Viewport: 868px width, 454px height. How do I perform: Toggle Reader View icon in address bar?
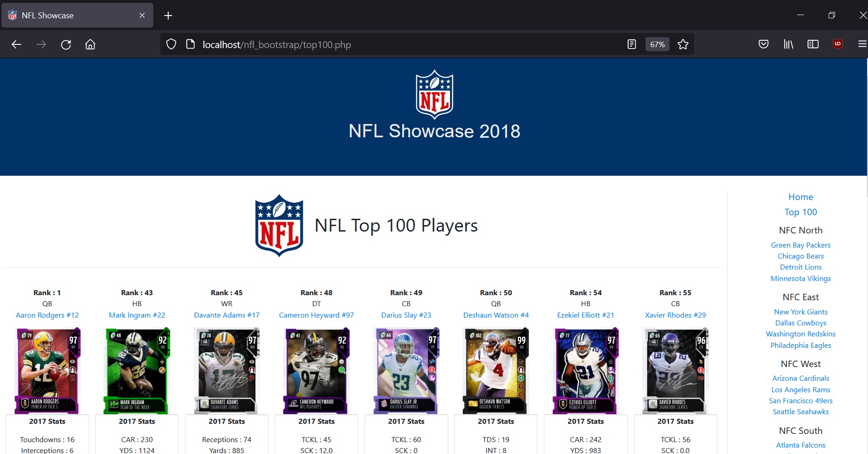(x=631, y=44)
